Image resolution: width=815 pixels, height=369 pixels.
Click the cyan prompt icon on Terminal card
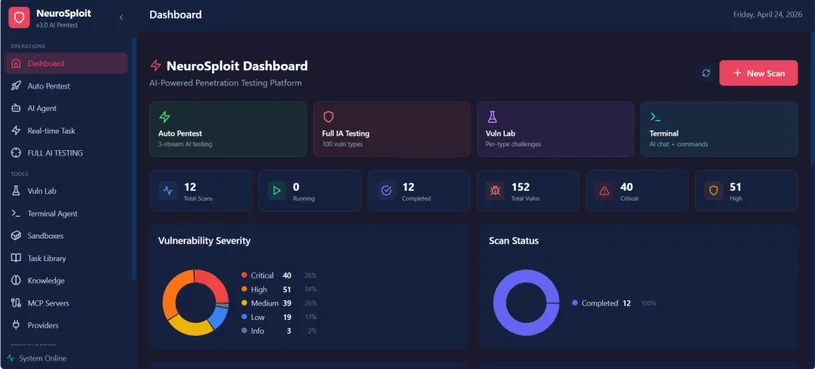coord(655,117)
